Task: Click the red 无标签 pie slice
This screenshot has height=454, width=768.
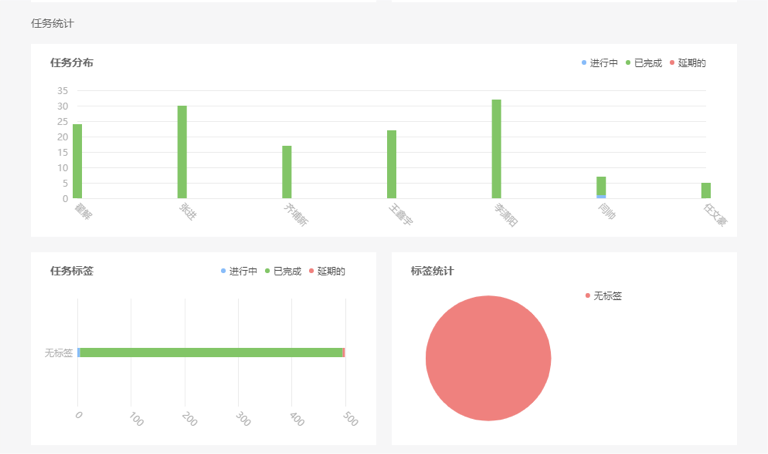Action: point(488,358)
